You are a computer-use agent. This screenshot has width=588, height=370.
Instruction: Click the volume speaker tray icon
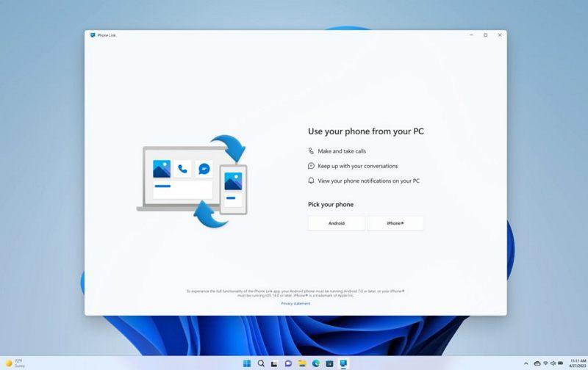[553, 363]
